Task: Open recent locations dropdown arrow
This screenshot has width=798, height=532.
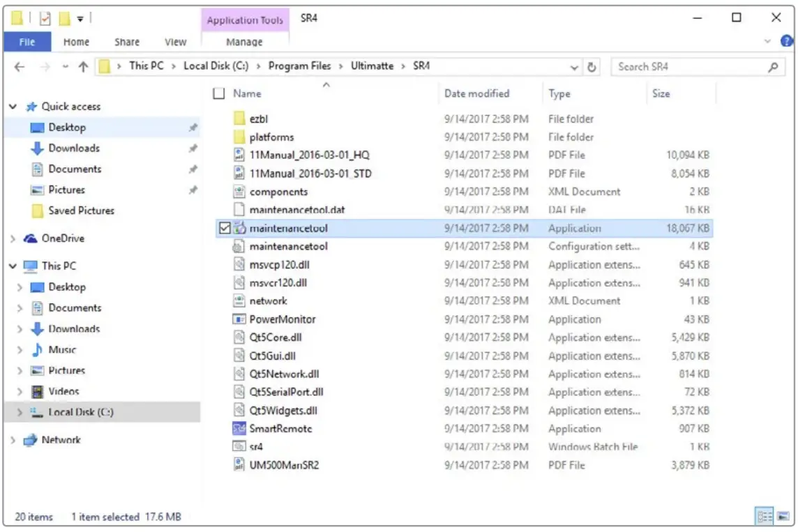Action: [x=65, y=67]
